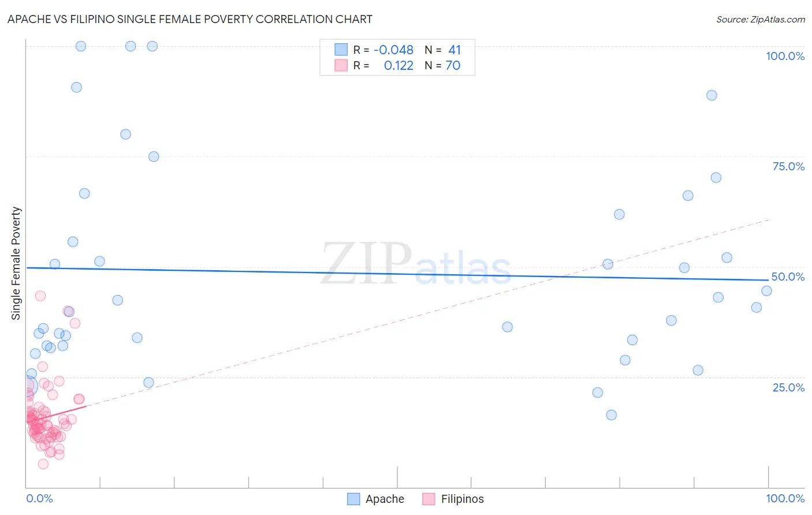
Task: Click the chart title text
Action: [189, 19]
